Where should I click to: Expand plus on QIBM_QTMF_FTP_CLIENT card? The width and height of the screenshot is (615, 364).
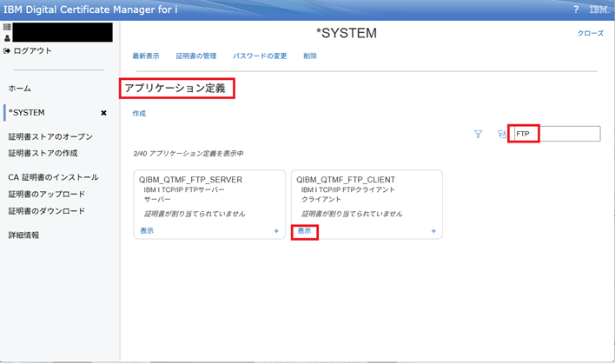click(x=433, y=231)
